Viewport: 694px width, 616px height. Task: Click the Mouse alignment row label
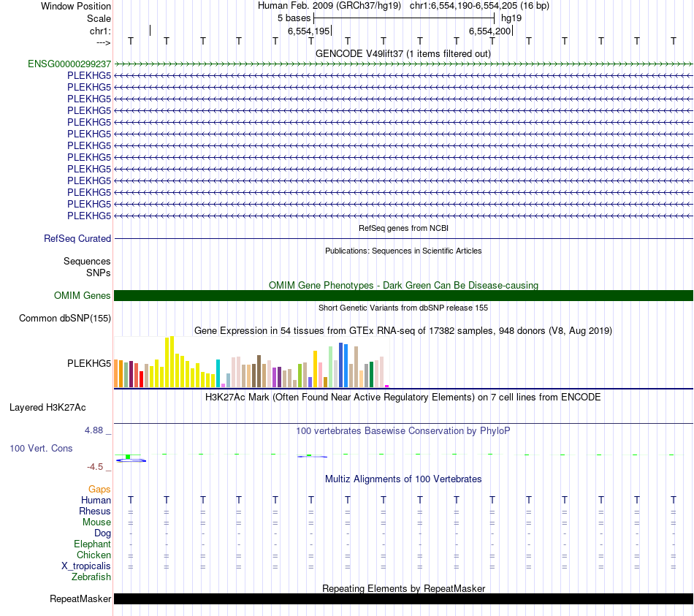[x=96, y=522]
